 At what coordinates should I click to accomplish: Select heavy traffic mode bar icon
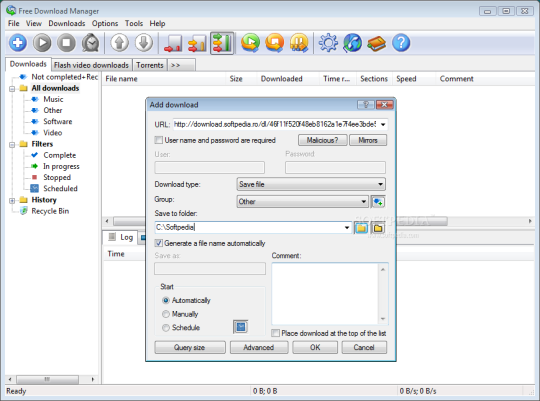pyautogui.click(x=222, y=43)
